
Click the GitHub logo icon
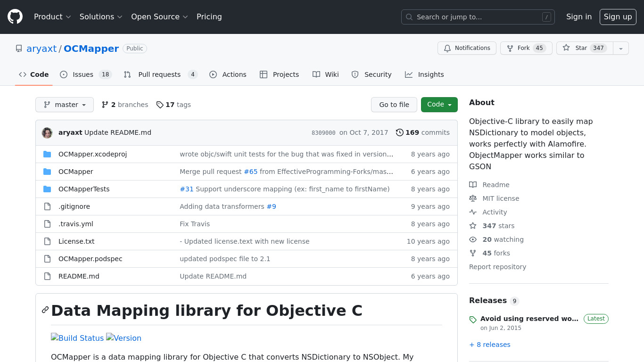point(15,17)
